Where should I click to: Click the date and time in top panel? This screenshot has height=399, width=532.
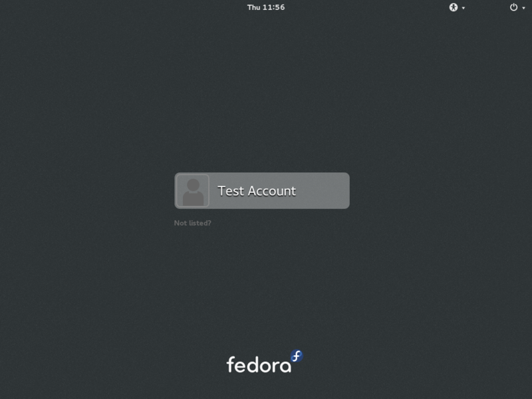coord(266,7)
